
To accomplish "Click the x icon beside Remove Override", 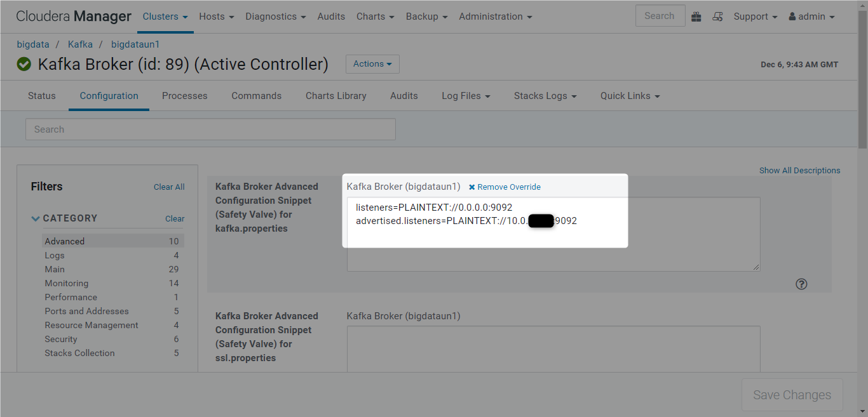I will pyautogui.click(x=471, y=187).
